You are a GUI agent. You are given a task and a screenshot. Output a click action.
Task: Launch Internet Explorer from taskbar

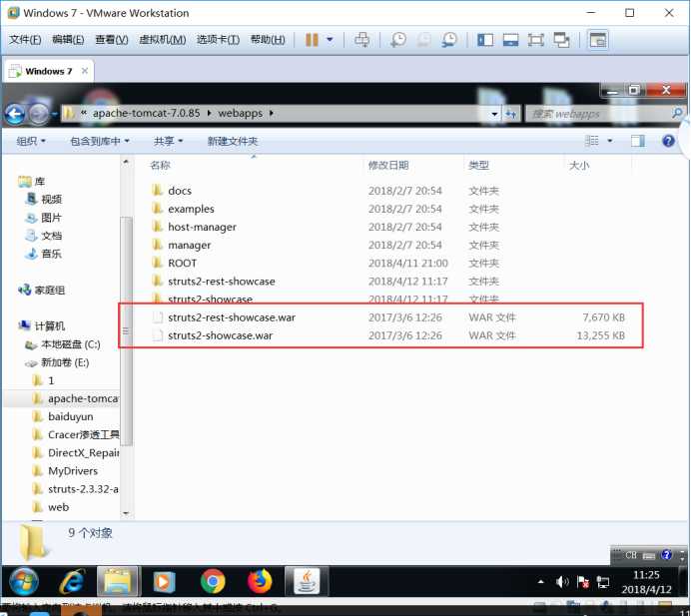(71, 582)
